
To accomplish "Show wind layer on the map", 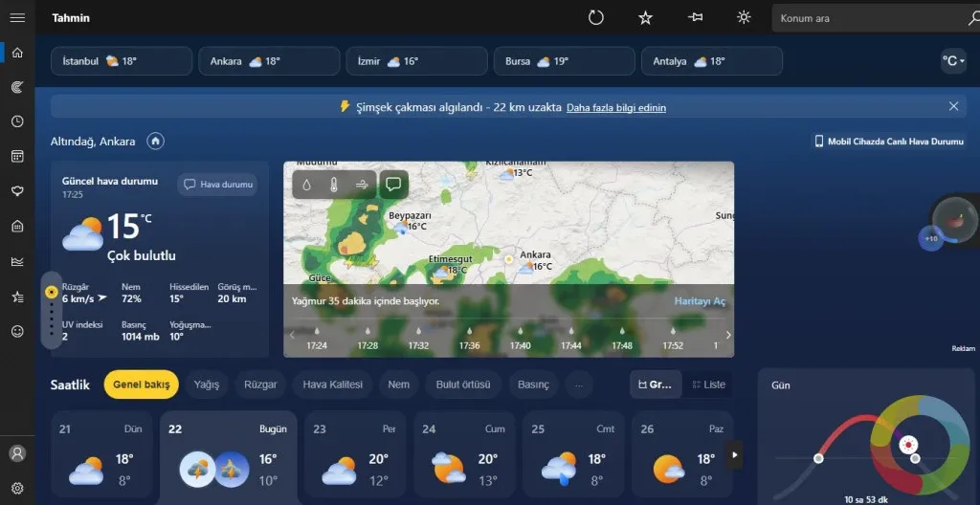I will point(361,185).
